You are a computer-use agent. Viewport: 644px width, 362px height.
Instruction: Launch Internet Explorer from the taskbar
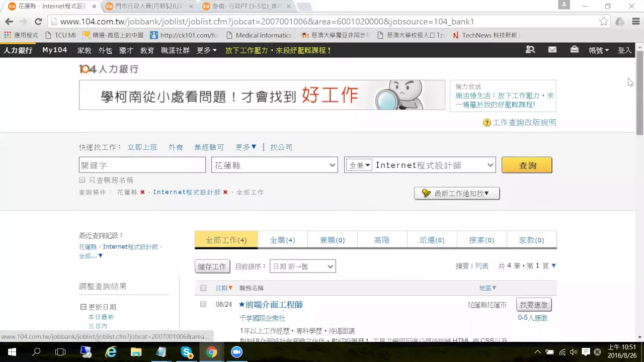coord(111,352)
